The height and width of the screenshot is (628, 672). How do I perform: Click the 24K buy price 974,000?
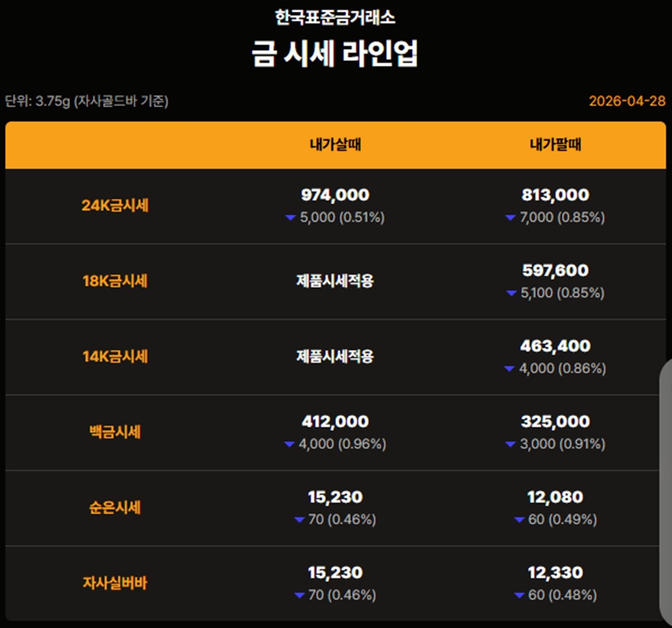pos(335,195)
